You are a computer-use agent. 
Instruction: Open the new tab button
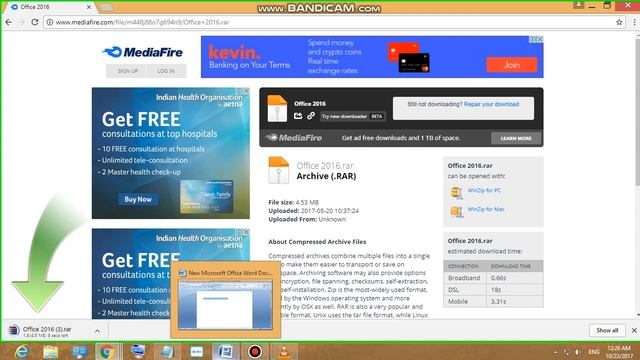coord(106,7)
